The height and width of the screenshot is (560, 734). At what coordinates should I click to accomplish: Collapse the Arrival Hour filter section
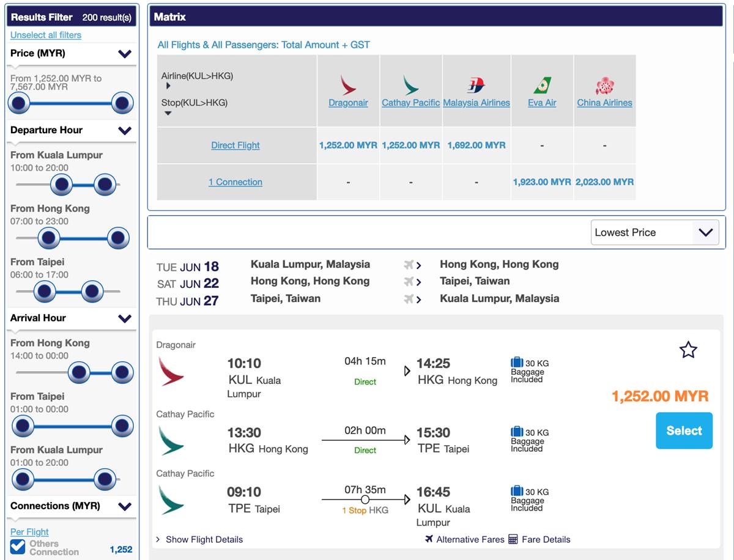point(125,319)
